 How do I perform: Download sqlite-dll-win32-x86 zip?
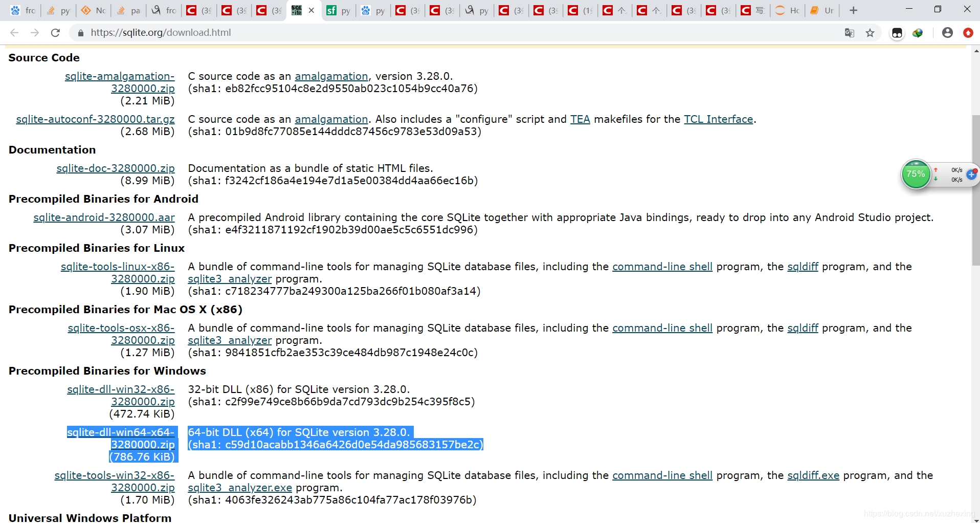[x=121, y=396]
